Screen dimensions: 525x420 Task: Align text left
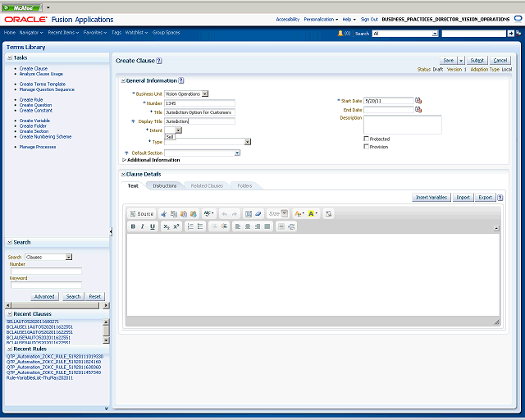(x=238, y=226)
